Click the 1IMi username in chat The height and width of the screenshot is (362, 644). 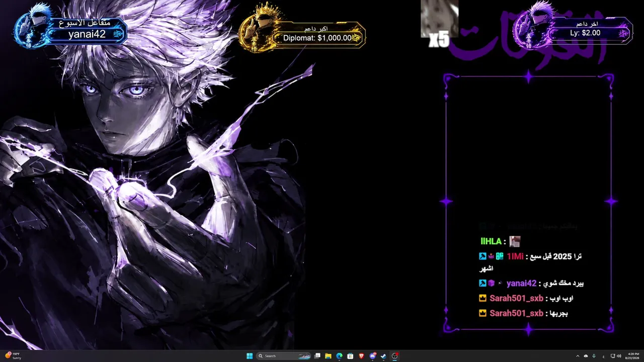tap(515, 256)
